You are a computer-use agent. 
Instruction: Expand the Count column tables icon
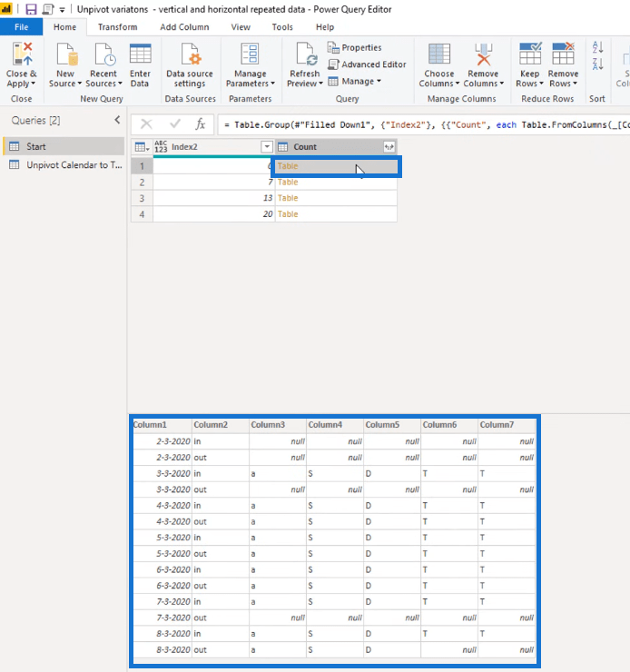tap(389, 147)
